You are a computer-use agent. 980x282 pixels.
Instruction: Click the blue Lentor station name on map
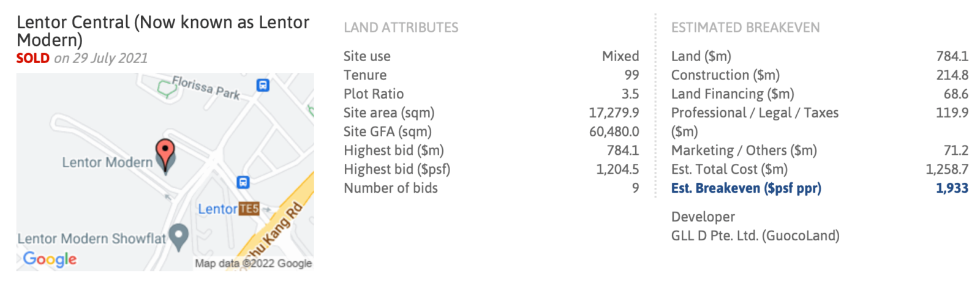[217, 209]
